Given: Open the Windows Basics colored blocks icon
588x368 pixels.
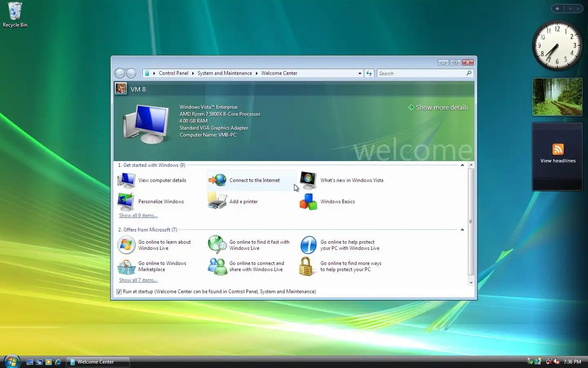Looking at the screenshot, I should pos(308,202).
